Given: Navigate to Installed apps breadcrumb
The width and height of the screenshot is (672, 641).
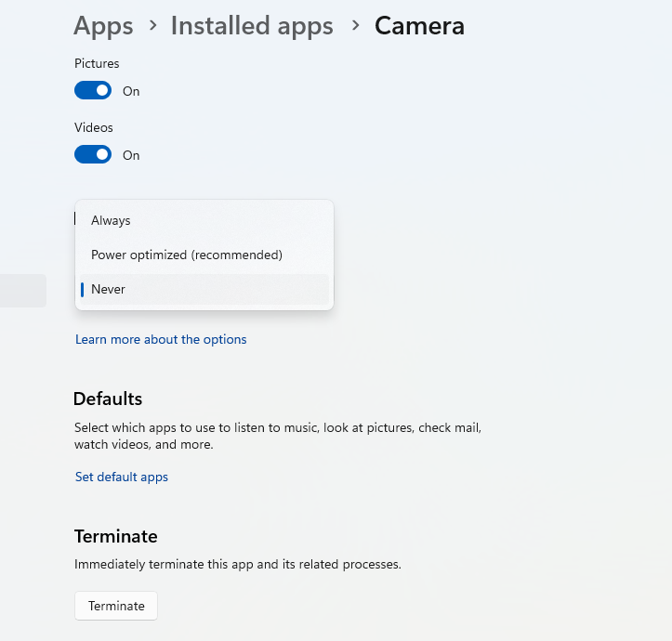Looking at the screenshot, I should (x=252, y=26).
